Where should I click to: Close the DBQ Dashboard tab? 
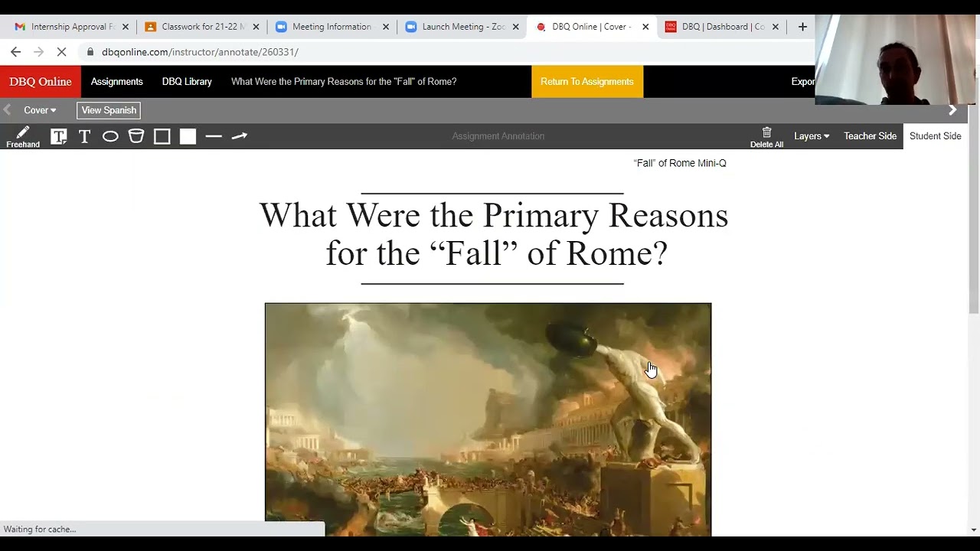(776, 27)
